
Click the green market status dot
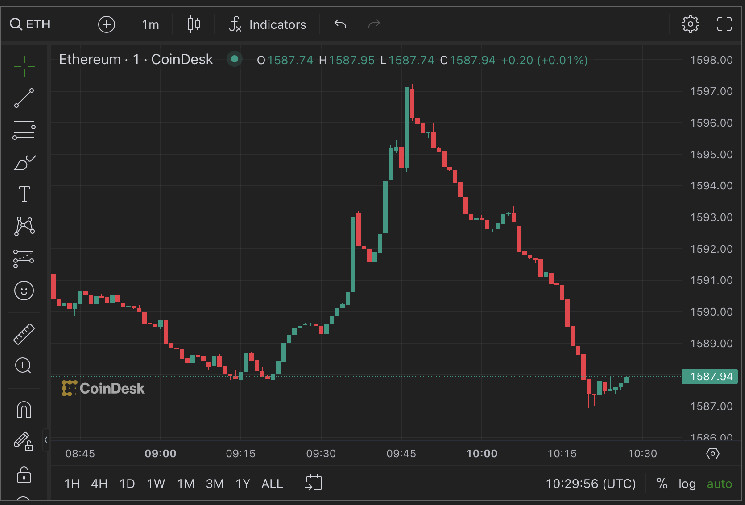tap(234, 59)
